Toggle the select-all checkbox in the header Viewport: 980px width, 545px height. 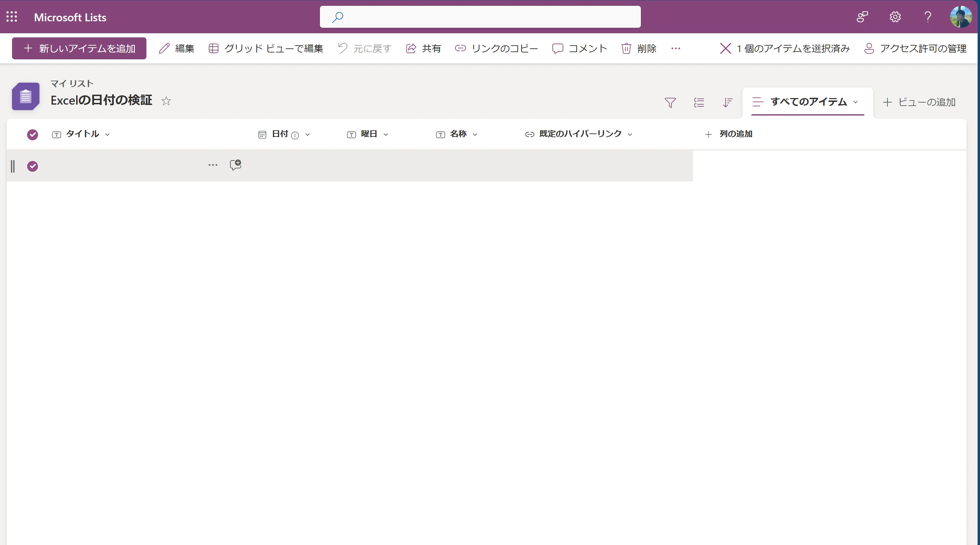[x=33, y=134]
